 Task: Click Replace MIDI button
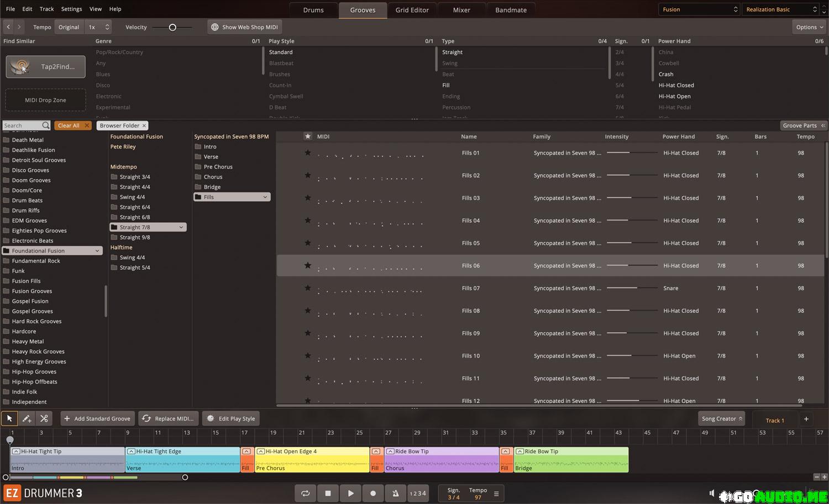click(x=168, y=418)
